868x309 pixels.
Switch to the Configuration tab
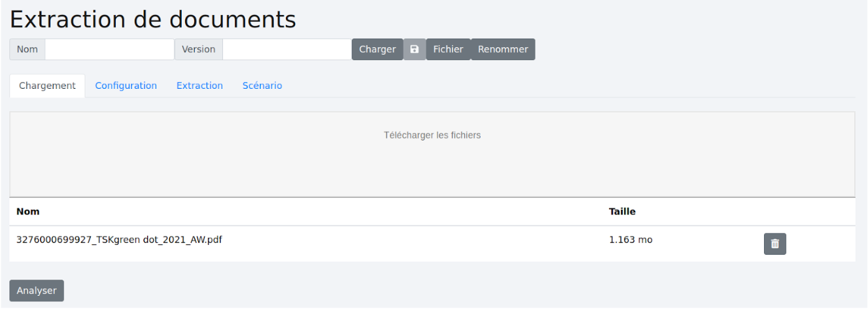[x=126, y=86]
